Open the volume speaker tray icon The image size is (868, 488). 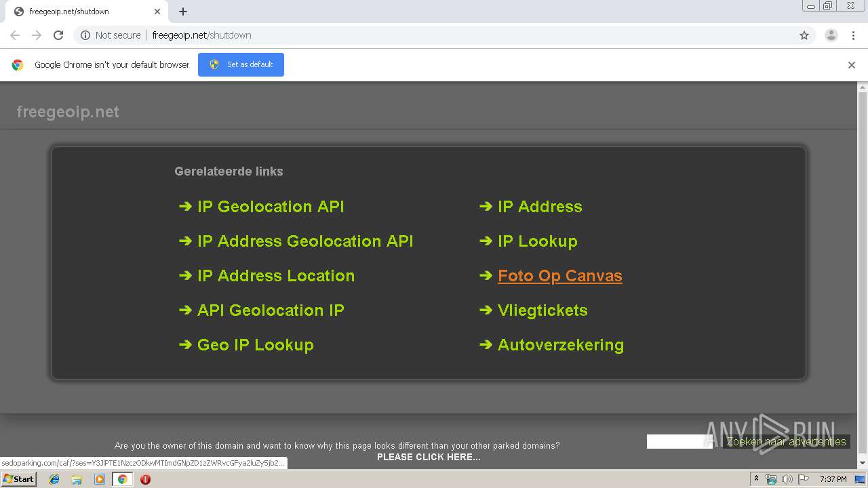pos(787,479)
